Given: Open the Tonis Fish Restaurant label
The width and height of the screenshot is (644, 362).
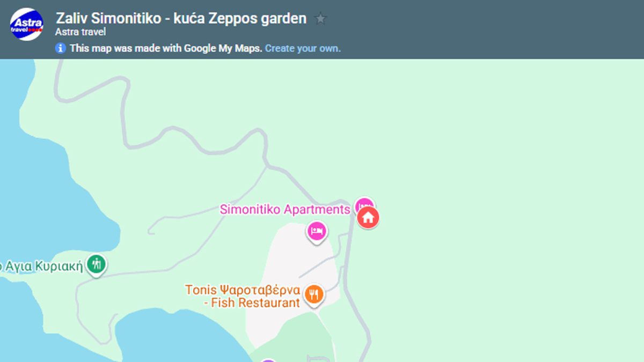Looking at the screenshot, I should coord(243,297).
